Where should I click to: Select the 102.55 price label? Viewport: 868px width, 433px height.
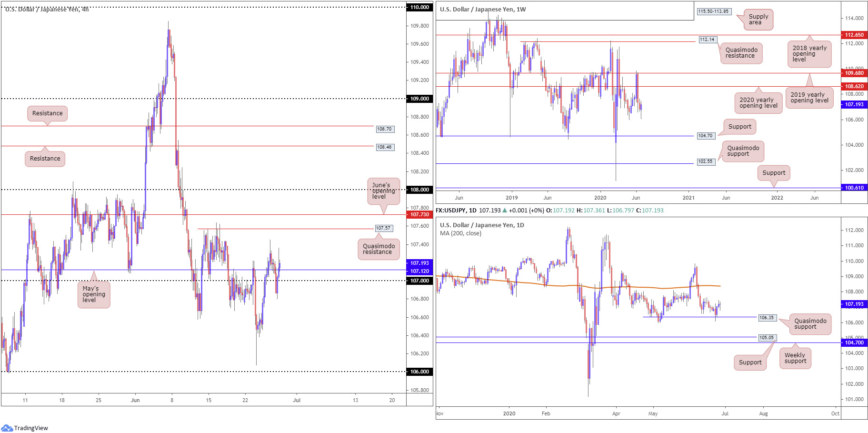click(x=705, y=161)
